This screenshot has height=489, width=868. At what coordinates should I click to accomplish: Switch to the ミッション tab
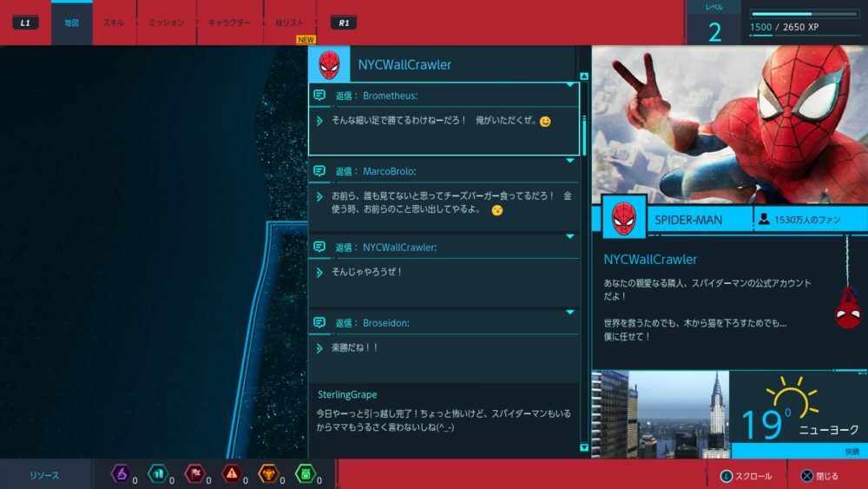[166, 23]
